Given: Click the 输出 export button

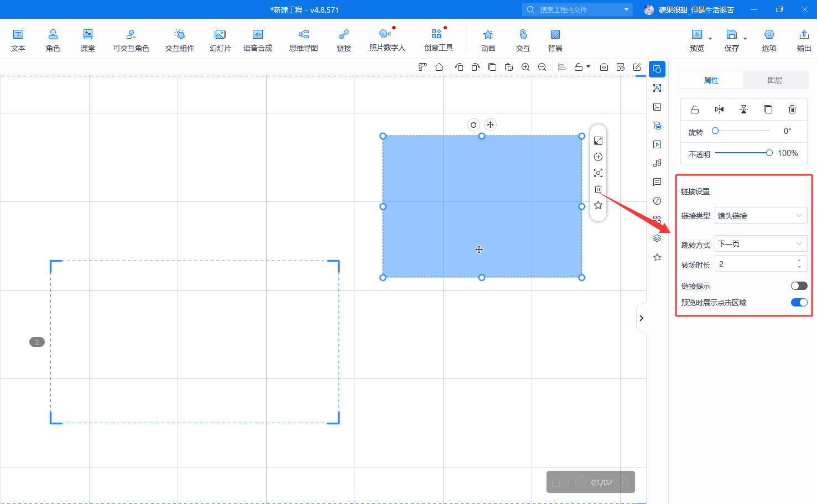Looking at the screenshot, I should click(x=804, y=40).
